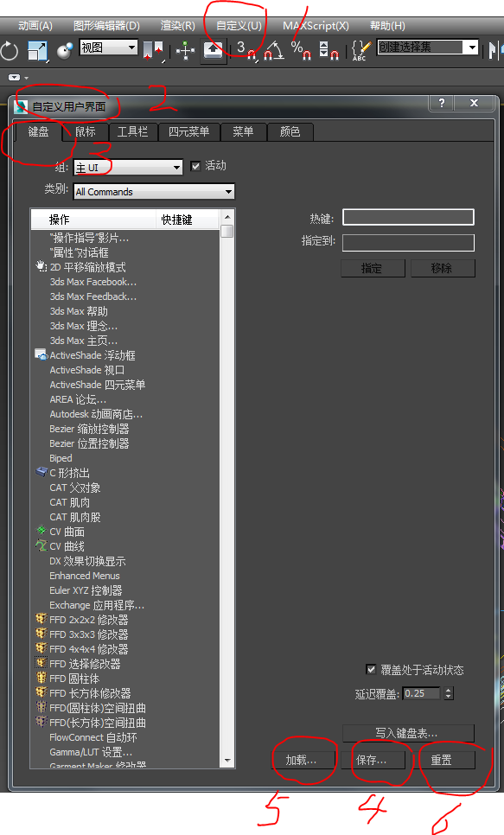This screenshot has height=835, width=504.
Task: Click the FFD Cylinder row icon
Action: coord(41,678)
